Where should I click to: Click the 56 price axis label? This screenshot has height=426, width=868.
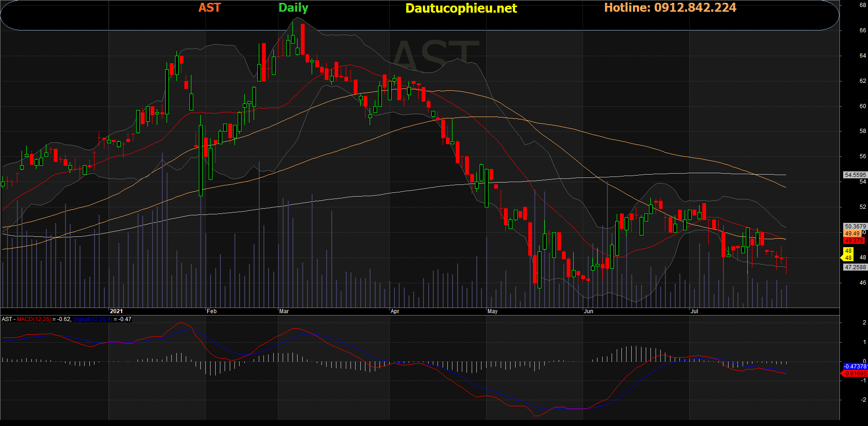click(862, 156)
